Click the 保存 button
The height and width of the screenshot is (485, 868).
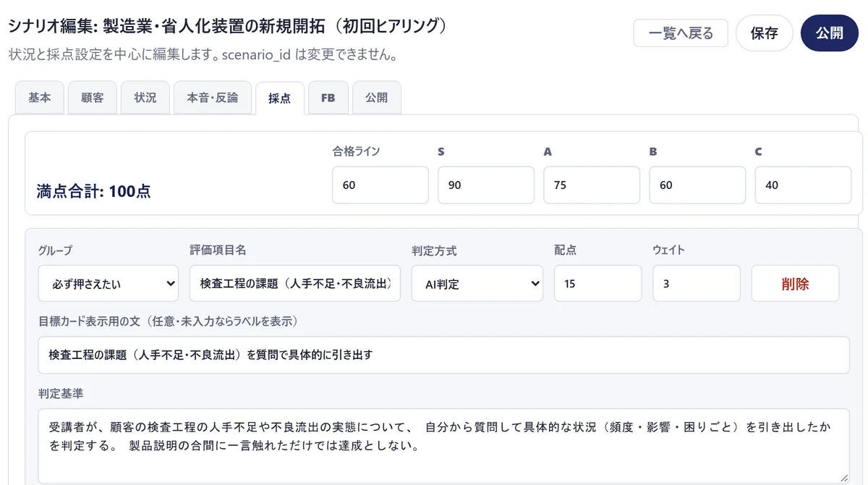765,33
